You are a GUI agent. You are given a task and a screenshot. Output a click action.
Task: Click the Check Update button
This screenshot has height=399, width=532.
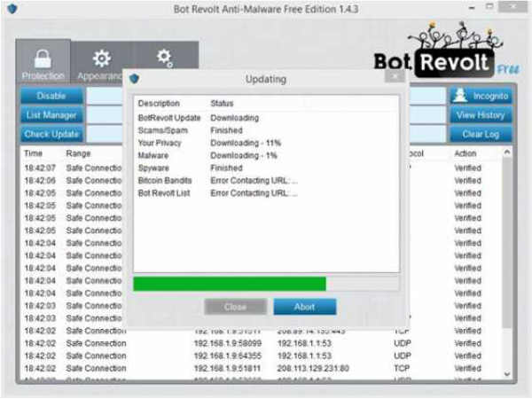[51, 135]
